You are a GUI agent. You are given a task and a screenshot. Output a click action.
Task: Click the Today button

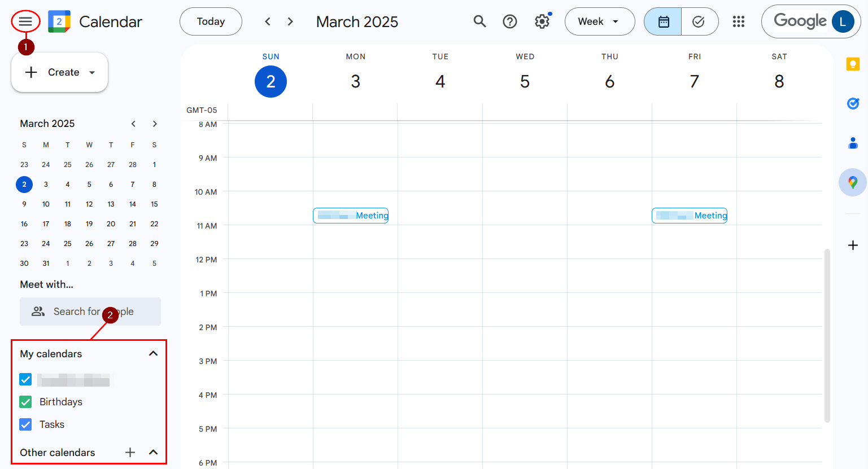(211, 21)
